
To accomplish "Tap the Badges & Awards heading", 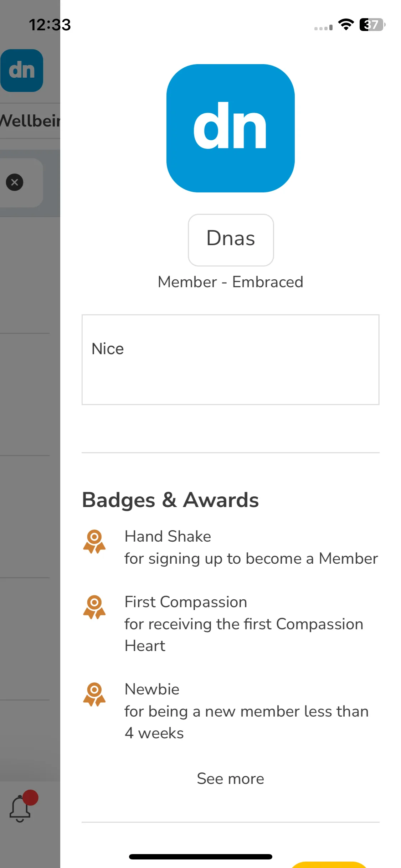I will click(x=170, y=500).
